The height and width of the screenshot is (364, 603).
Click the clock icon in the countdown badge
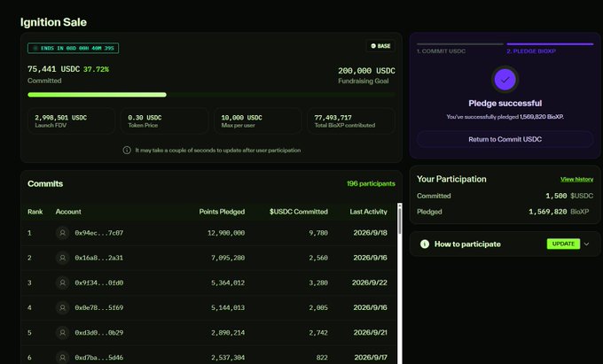pos(35,48)
